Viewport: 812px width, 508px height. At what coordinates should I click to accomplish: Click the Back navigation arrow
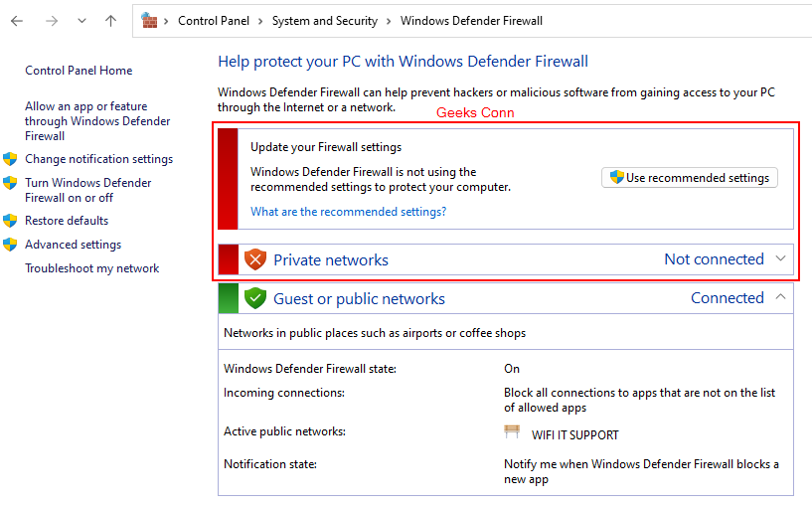(x=17, y=21)
